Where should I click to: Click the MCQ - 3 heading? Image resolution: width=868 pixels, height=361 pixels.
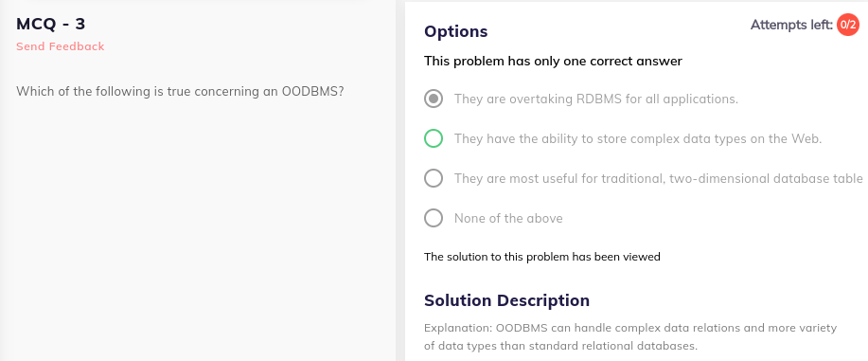pos(51,24)
